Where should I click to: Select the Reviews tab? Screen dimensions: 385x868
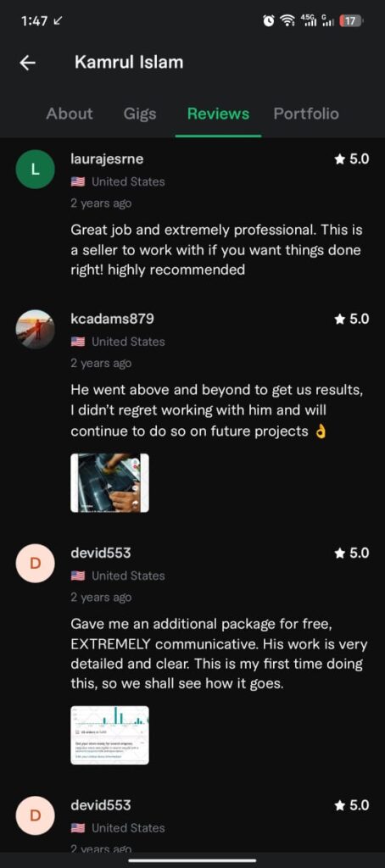pos(218,114)
